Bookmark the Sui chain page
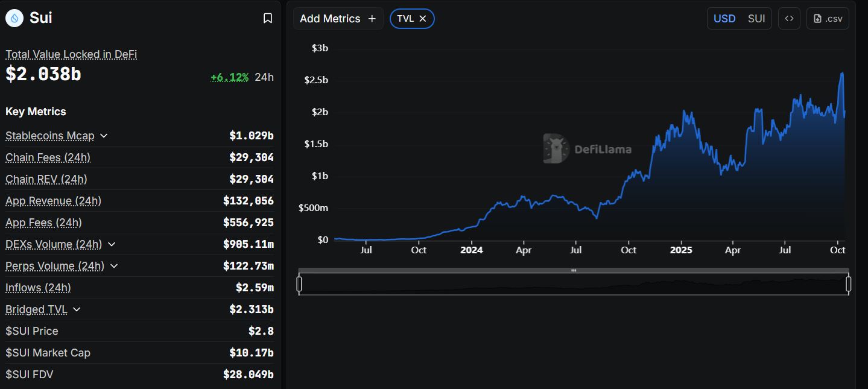 pos(268,19)
